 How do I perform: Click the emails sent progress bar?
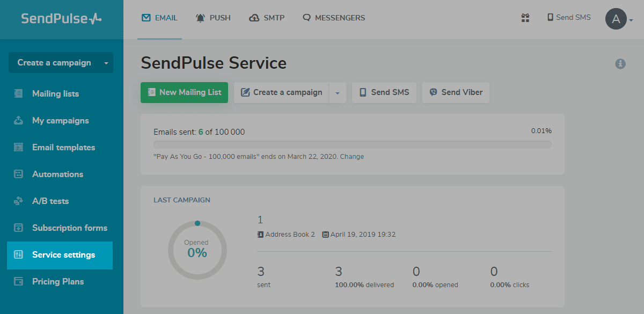point(352,144)
